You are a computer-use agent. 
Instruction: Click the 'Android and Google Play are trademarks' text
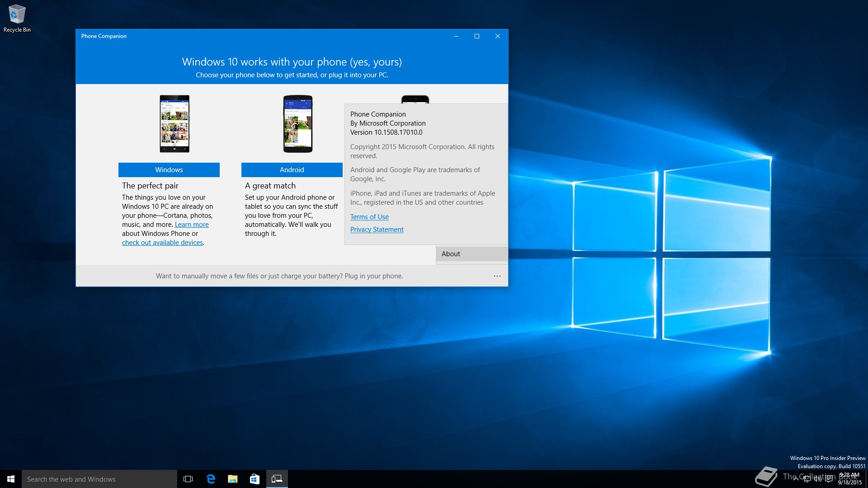tap(415, 174)
